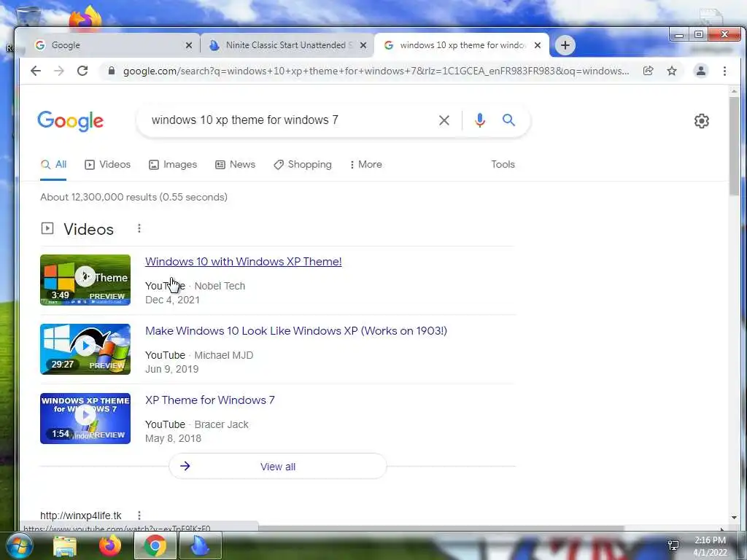Open the Tools search options
The height and width of the screenshot is (560, 747).
pyautogui.click(x=503, y=164)
